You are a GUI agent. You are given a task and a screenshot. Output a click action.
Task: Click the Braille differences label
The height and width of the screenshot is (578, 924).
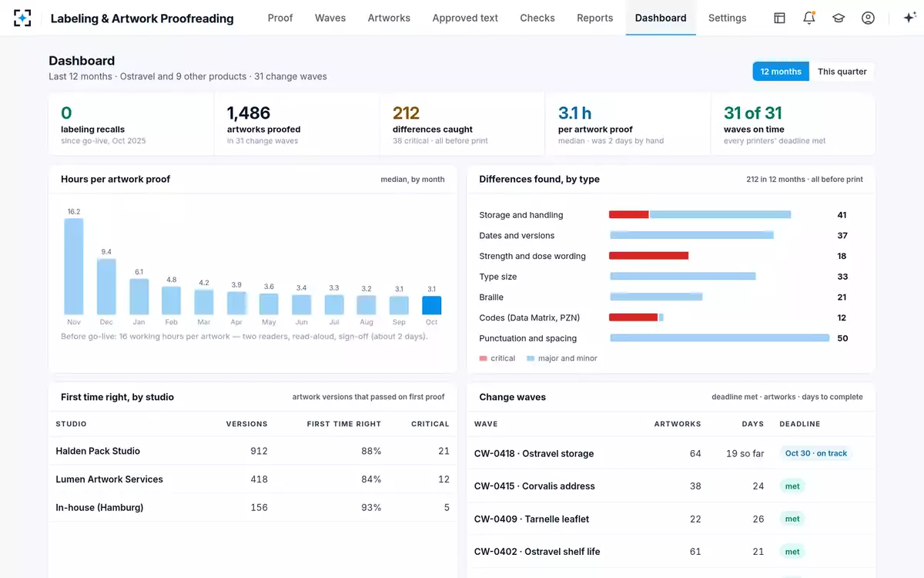(x=491, y=297)
